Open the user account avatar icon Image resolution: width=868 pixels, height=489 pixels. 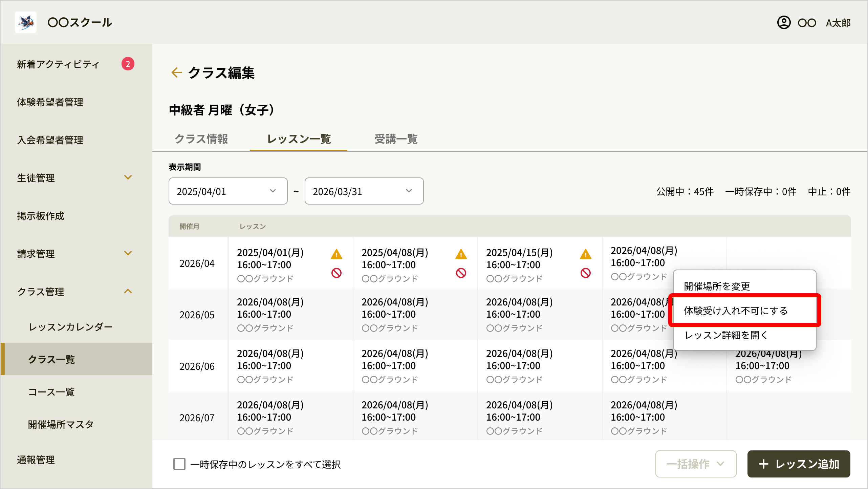(x=784, y=23)
